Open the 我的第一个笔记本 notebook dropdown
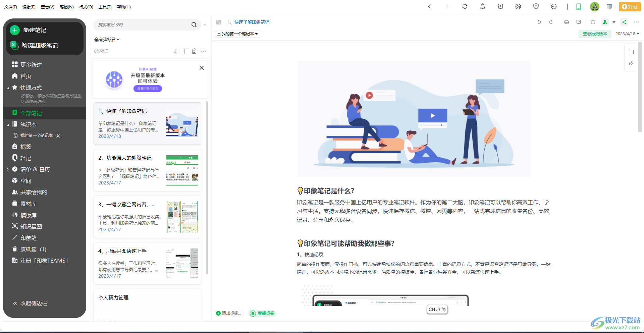 pos(237,34)
